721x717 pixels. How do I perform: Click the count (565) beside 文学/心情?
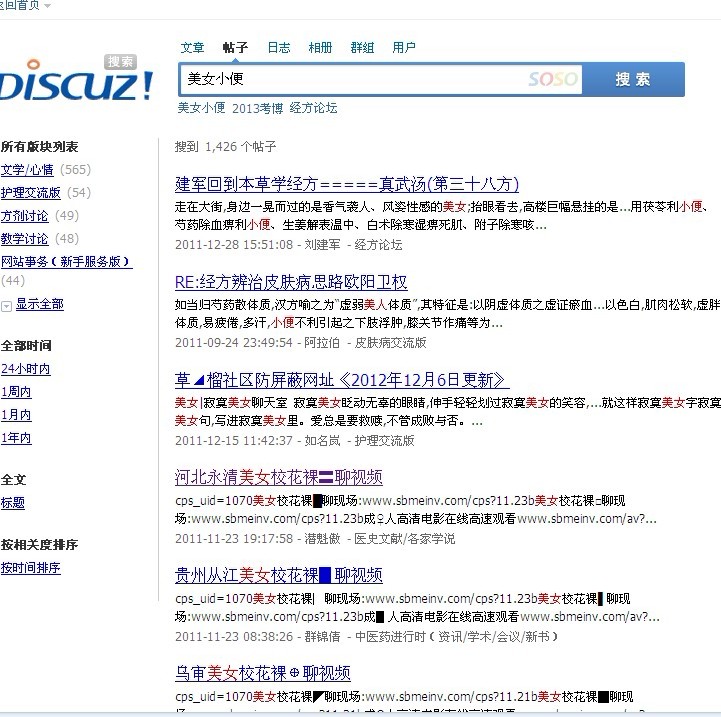tap(75, 170)
